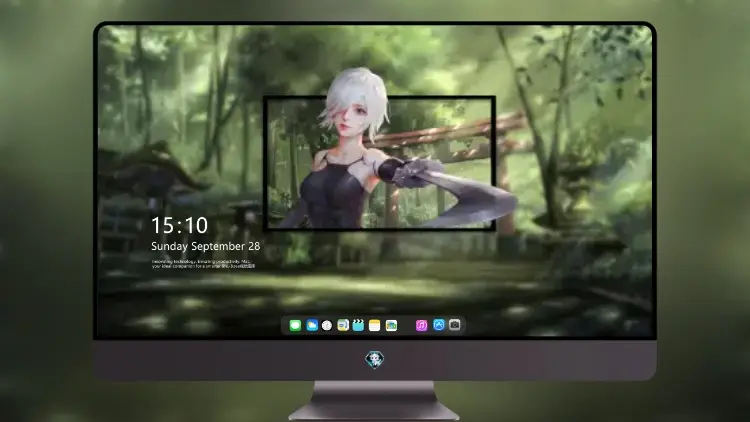Open the gray Camera app in the dock
750x422 pixels.
coord(455,325)
